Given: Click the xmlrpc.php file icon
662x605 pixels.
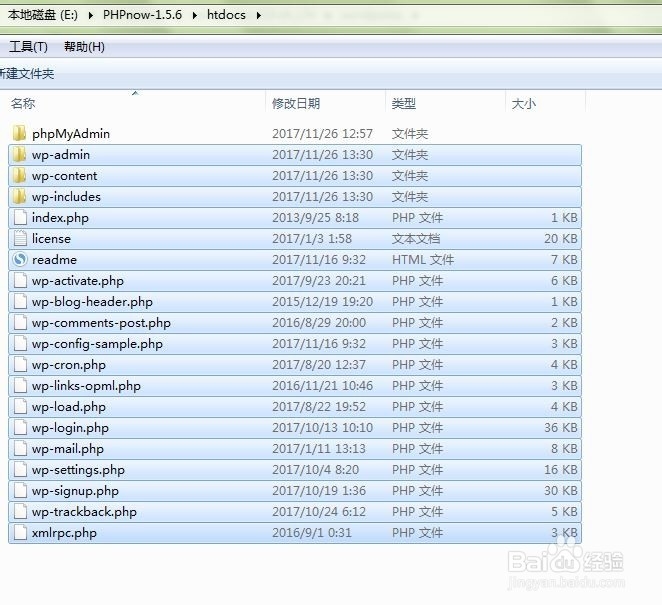Looking at the screenshot, I should click(x=20, y=533).
